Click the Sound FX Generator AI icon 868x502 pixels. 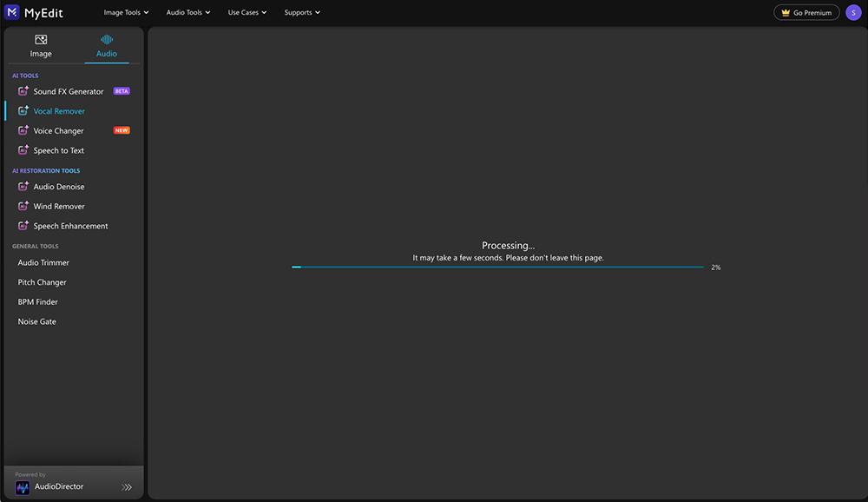click(x=23, y=91)
